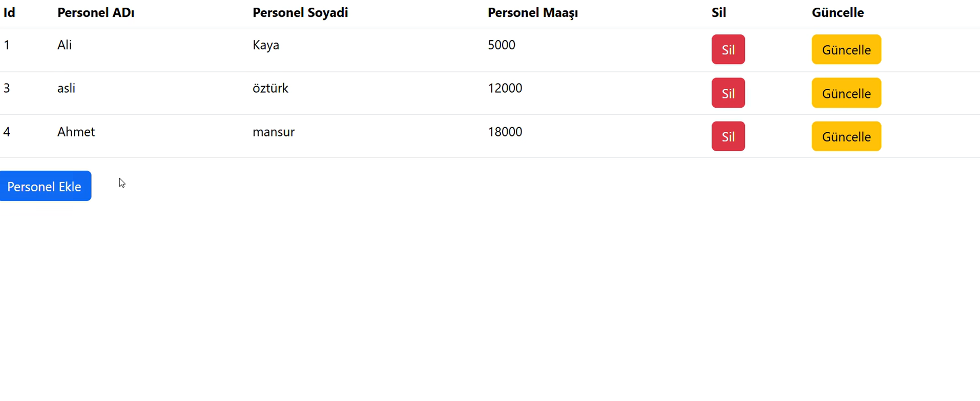Click the Personel Maaşı column header
The image size is (980, 401).
(x=532, y=13)
